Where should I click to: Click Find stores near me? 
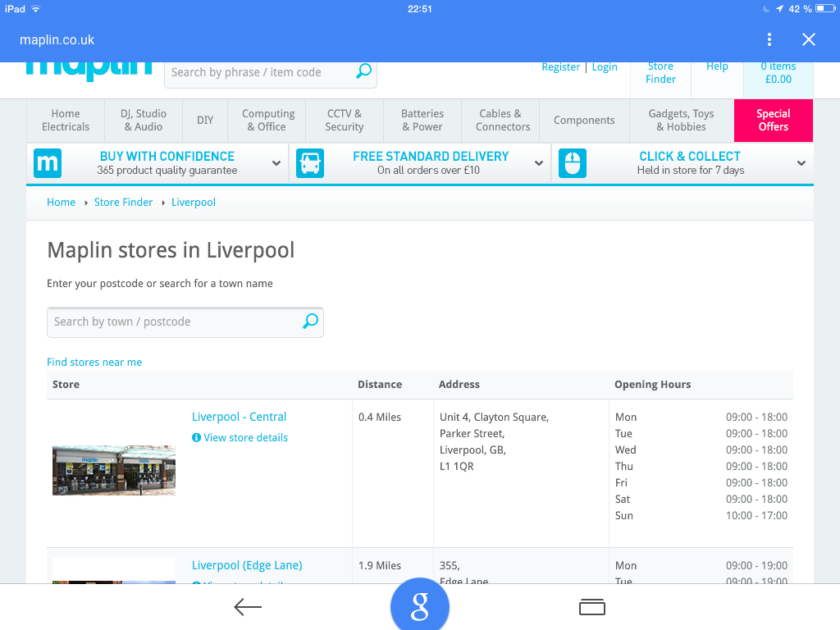point(94,362)
